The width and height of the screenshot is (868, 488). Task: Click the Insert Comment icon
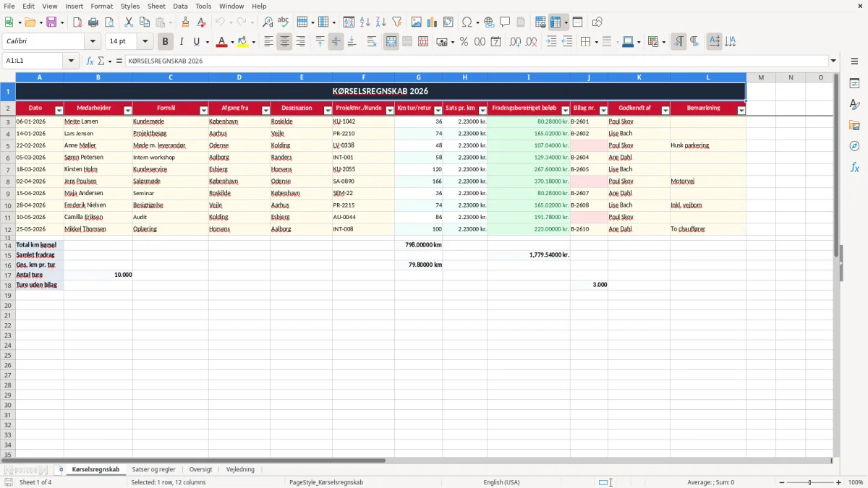505,22
